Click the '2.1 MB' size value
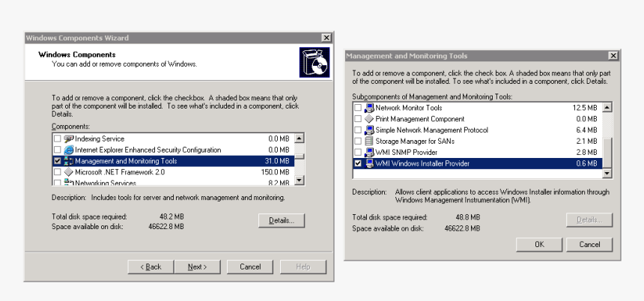 pyautogui.click(x=586, y=141)
